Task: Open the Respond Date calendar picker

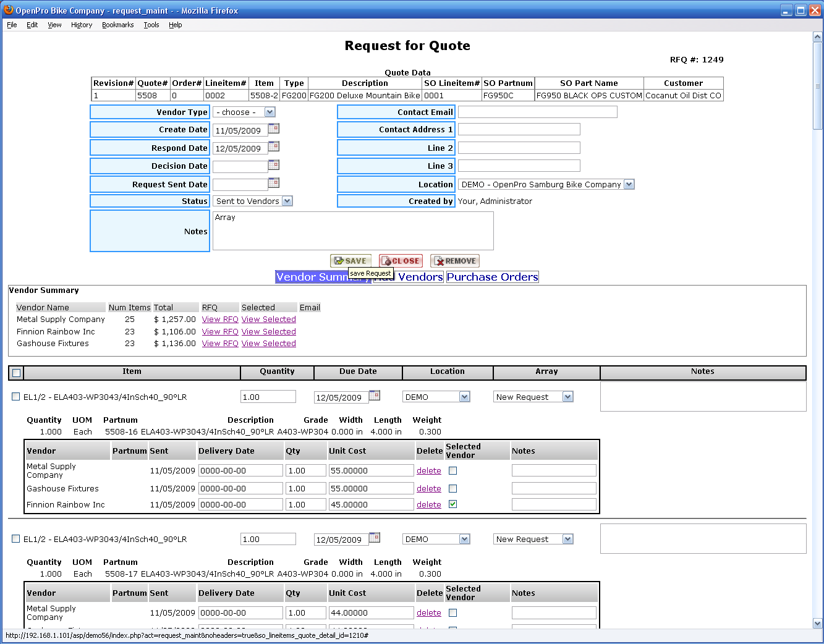Action: click(x=273, y=146)
